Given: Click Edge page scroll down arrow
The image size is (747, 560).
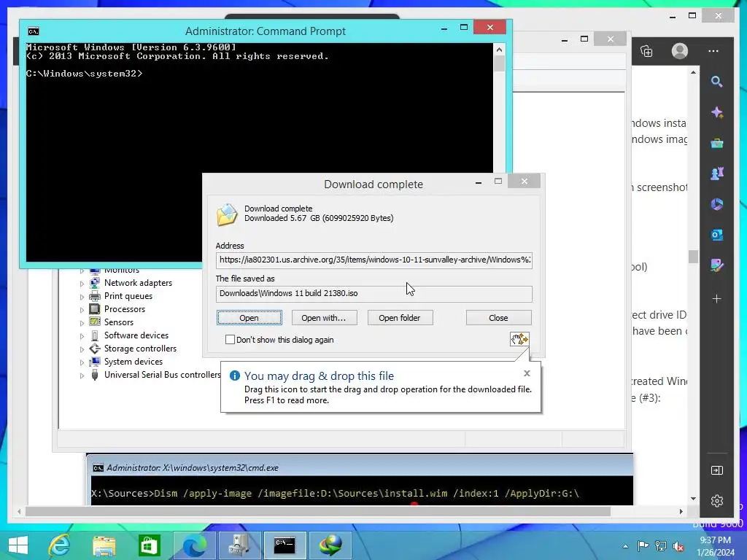Looking at the screenshot, I should [693, 499].
